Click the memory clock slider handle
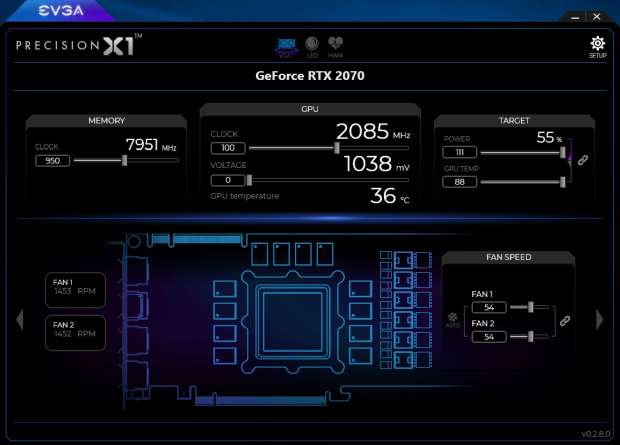The width and height of the screenshot is (620, 445). (x=125, y=160)
